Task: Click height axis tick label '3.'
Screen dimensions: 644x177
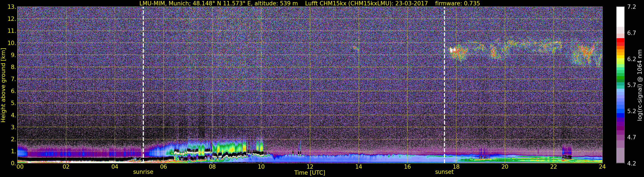Action: (13, 127)
